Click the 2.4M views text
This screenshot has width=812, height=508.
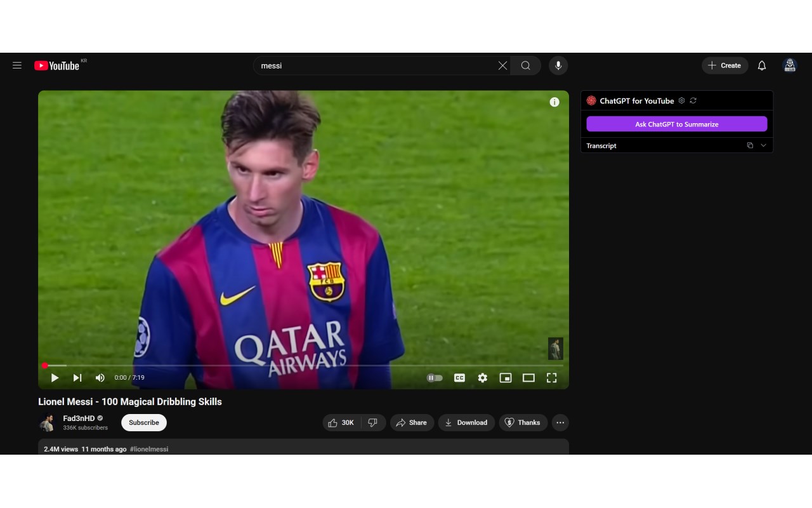click(x=61, y=449)
